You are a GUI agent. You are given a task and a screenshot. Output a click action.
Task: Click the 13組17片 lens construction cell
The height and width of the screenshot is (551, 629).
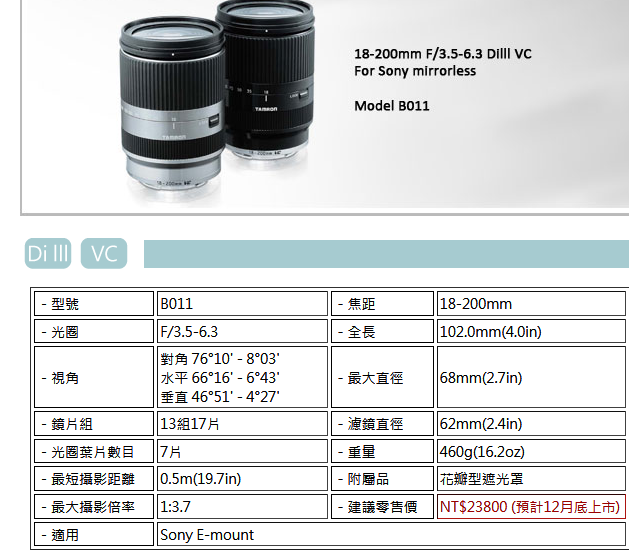(242, 423)
